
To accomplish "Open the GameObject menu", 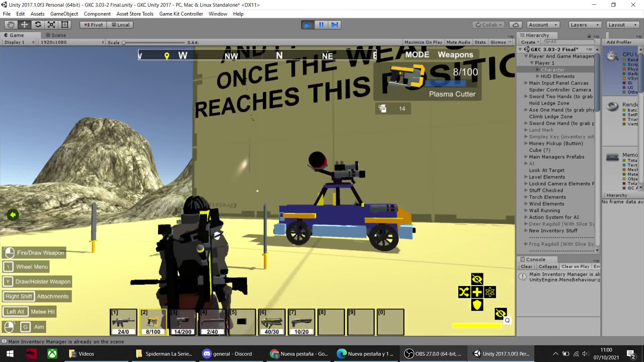I will tap(64, 14).
